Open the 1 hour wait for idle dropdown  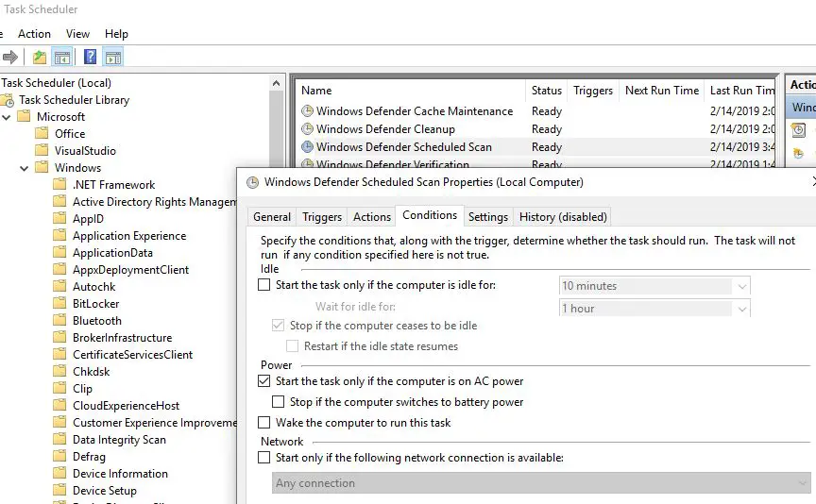pyautogui.click(x=654, y=309)
